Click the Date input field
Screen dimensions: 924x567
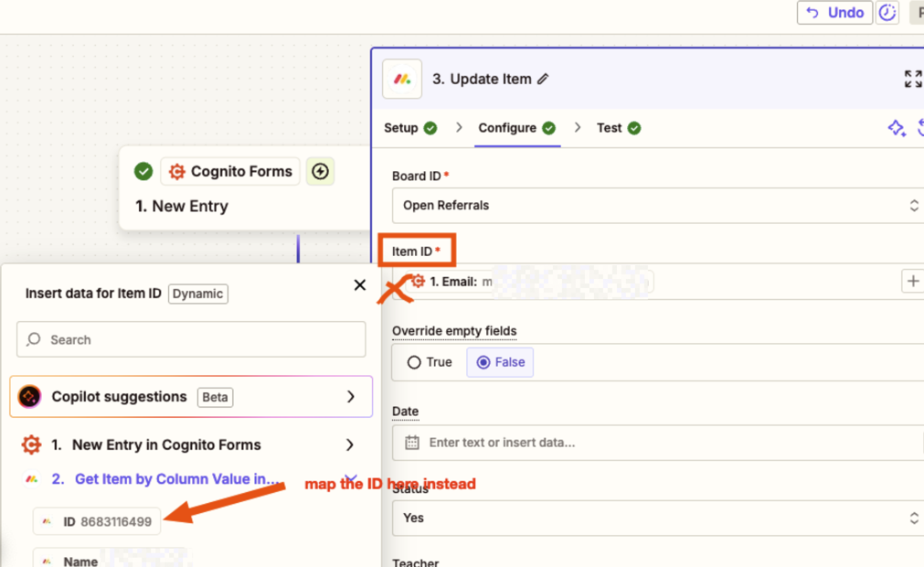[658, 443]
